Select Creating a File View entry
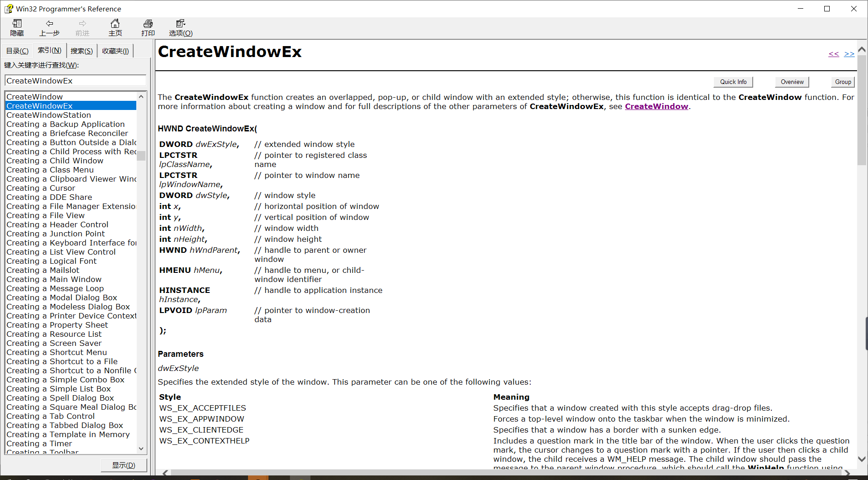 (46, 215)
